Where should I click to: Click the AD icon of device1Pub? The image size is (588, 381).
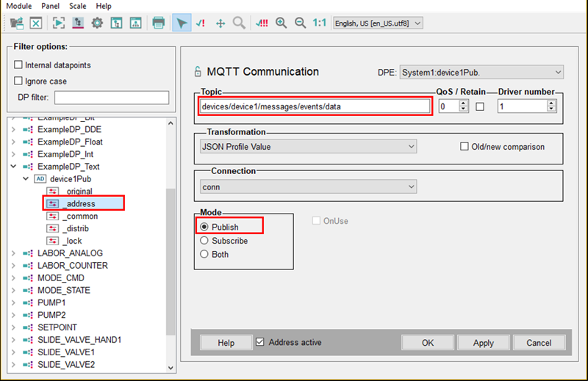(x=40, y=178)
